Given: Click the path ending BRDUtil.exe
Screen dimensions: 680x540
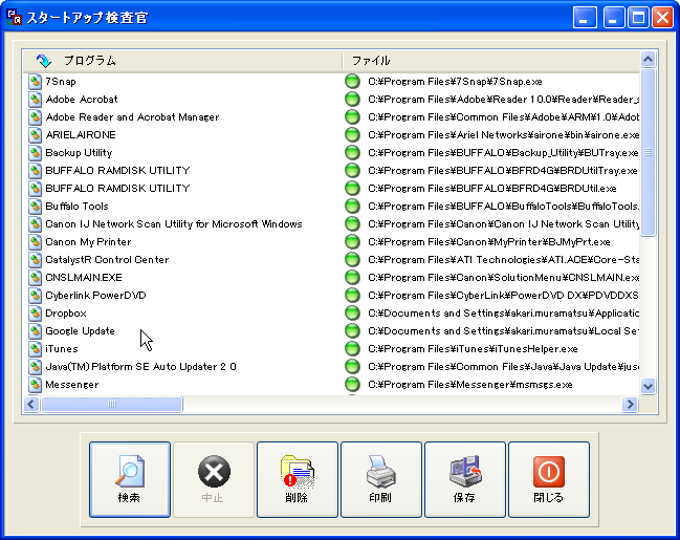Looking at the screenshot, I should (x=492, y=188).
